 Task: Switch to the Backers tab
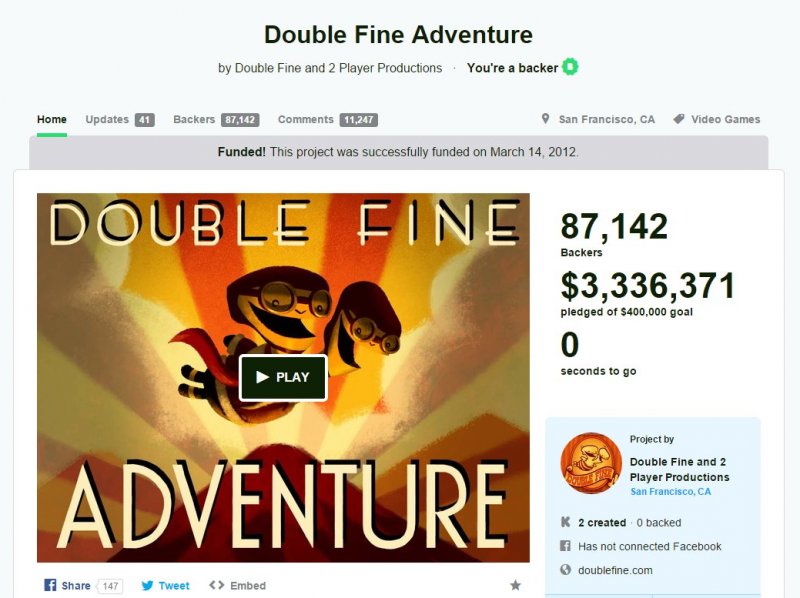(216, 119)
